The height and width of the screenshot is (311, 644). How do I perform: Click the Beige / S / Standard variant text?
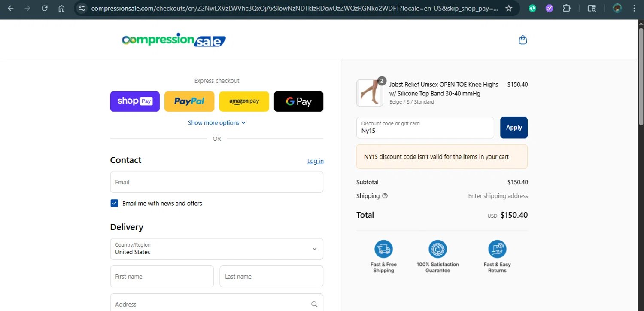tap(411, 102)
